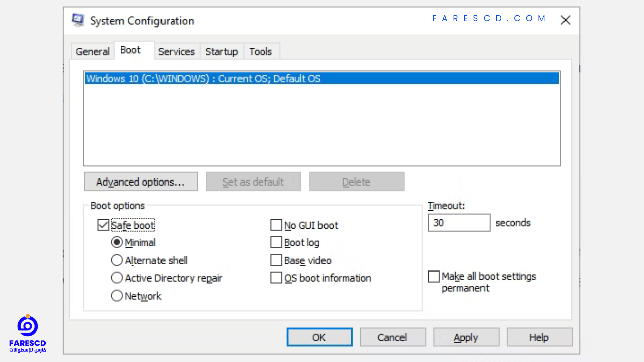Viewport: 644px width, 362px height.
Task: Uncheck the Safe boot checkbox
Action: (x=103, y=225)
